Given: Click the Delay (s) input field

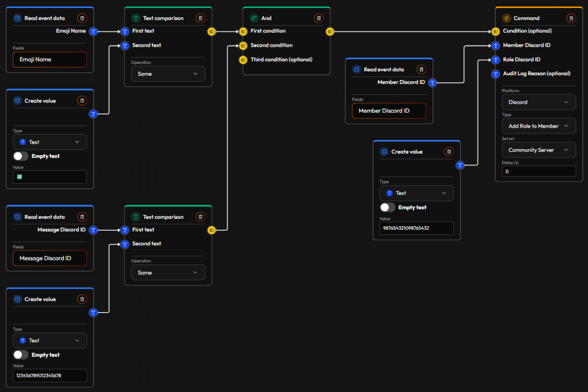Looking at the screenshot, I should point(539,171).
